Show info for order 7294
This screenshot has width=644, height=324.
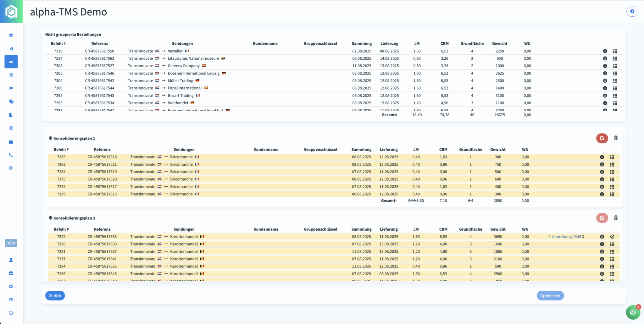click(x=602, y=266)
